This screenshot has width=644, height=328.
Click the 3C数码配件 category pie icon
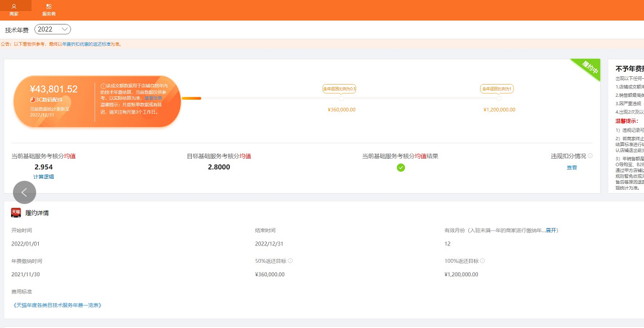coord(33,99)
